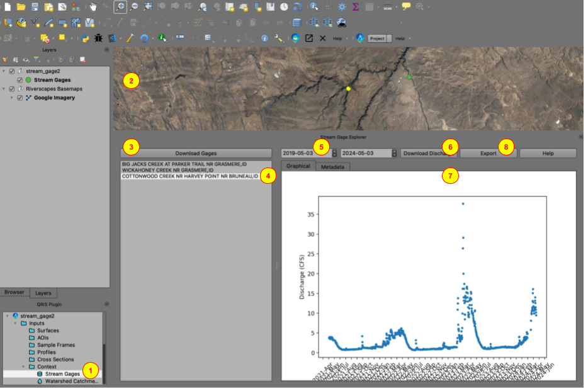Collapse the Google Imagery layer arrow
The width and height of the screenshot is (588, 391).
tap(11, 98)
